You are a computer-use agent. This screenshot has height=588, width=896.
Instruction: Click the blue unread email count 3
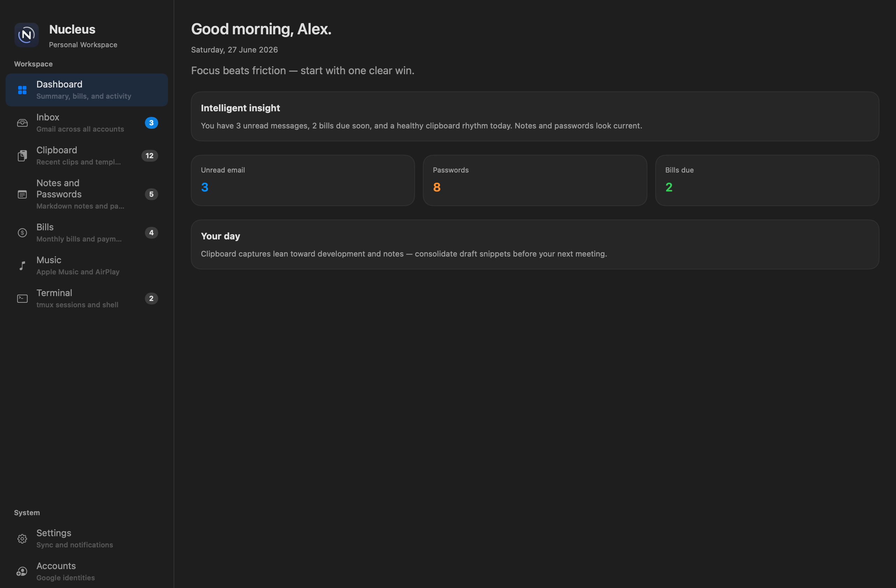pos(205,187)
